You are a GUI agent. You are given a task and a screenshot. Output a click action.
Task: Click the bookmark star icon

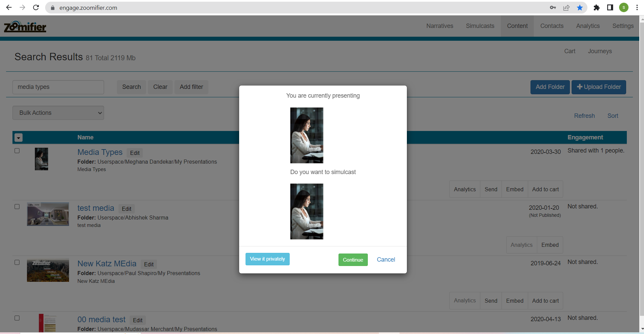(x=580, y=7)
